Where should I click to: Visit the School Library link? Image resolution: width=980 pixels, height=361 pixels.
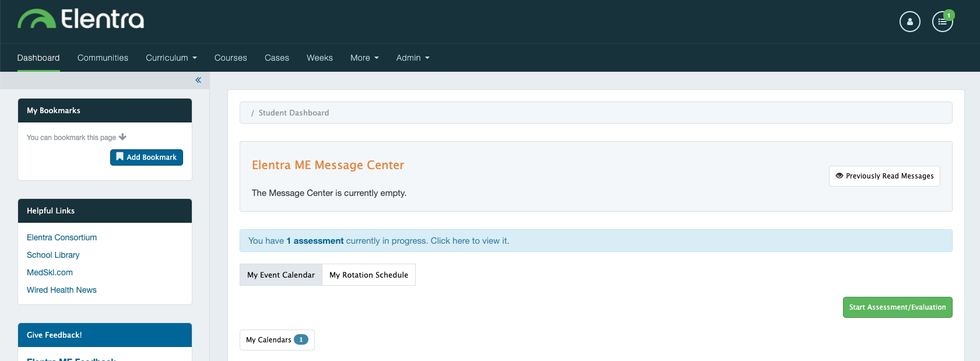click(53, 255)
